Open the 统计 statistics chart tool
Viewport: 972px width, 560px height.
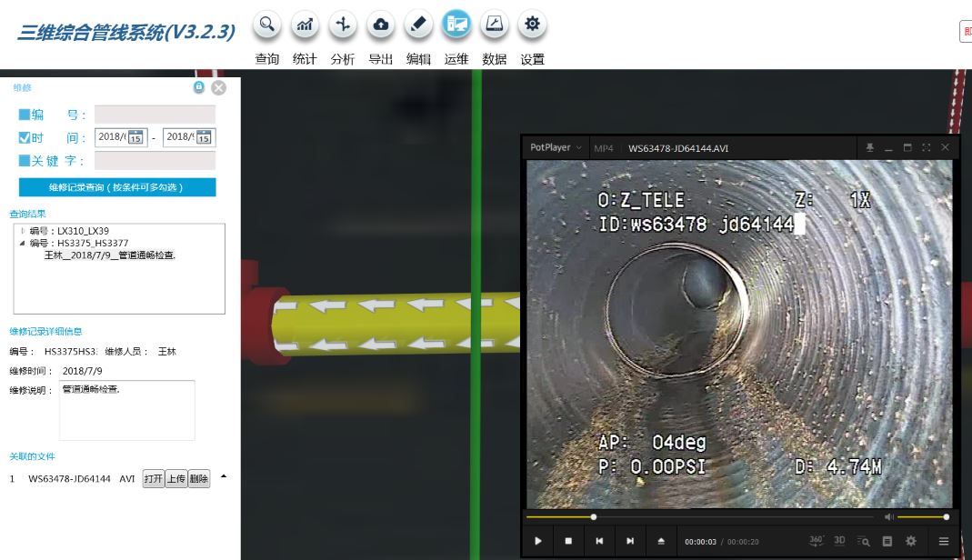pos(305,25)
